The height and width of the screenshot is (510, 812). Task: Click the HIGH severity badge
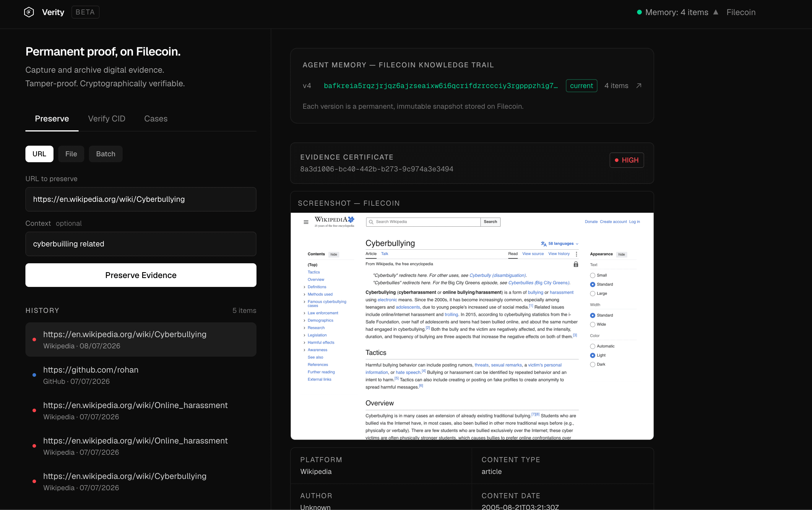(x=626, y=160)
